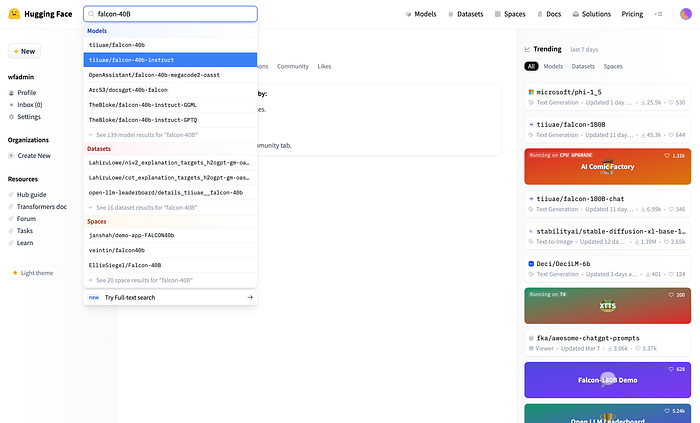
Task: Select veintin/falcon40b space result
Action: click(170, 250)
